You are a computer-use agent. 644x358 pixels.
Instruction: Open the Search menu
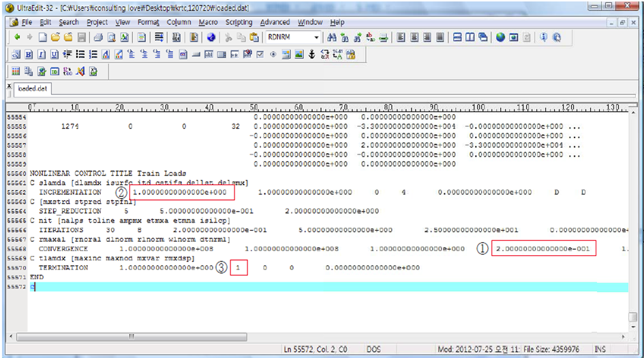coord(68,22)
